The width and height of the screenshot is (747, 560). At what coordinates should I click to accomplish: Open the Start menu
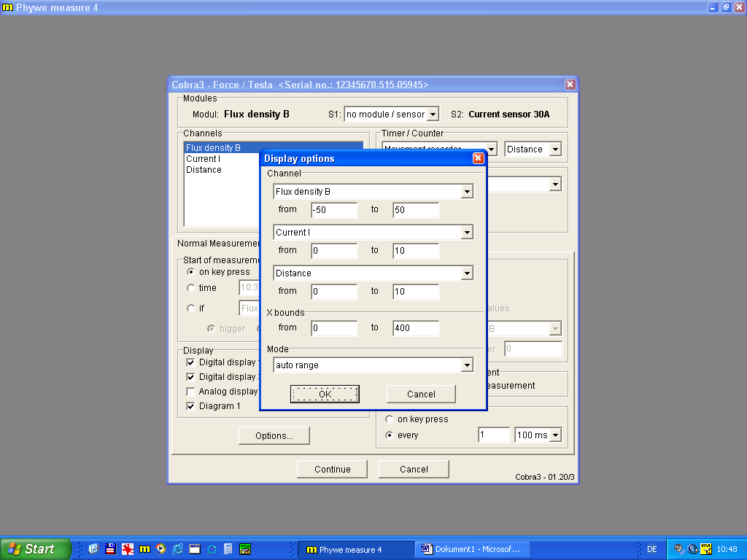(x=35, y=549)
